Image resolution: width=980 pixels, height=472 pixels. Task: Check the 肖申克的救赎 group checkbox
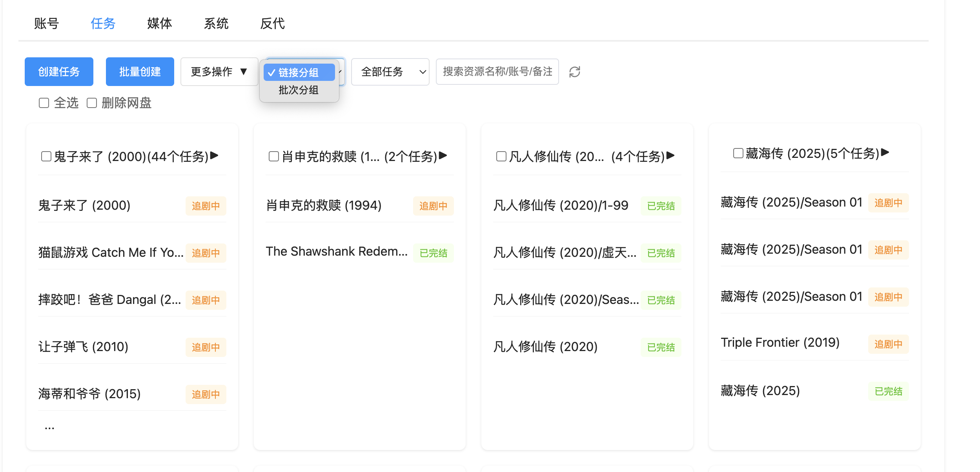[274, 156]
